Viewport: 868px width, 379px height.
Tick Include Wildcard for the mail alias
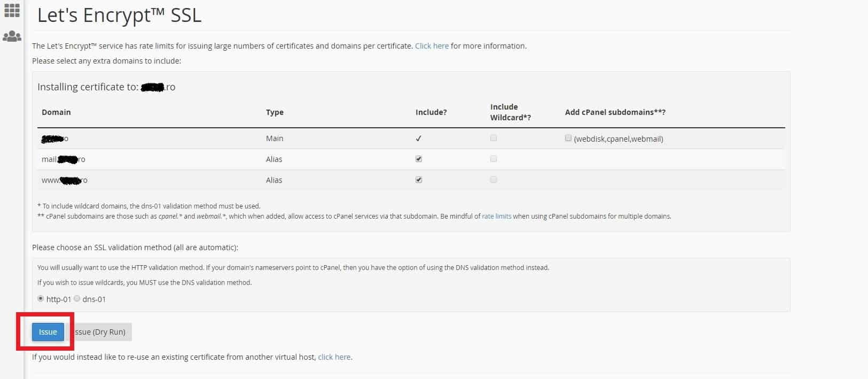(x=494, y=159)
